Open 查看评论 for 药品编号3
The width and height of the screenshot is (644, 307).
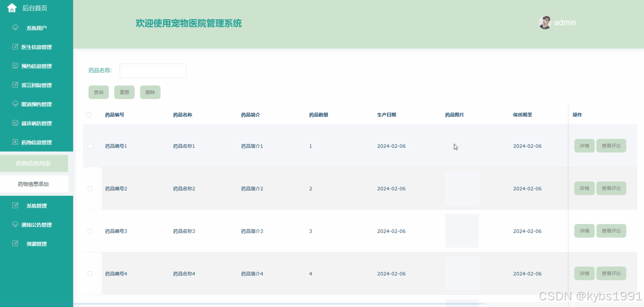(x=611, y=231)
